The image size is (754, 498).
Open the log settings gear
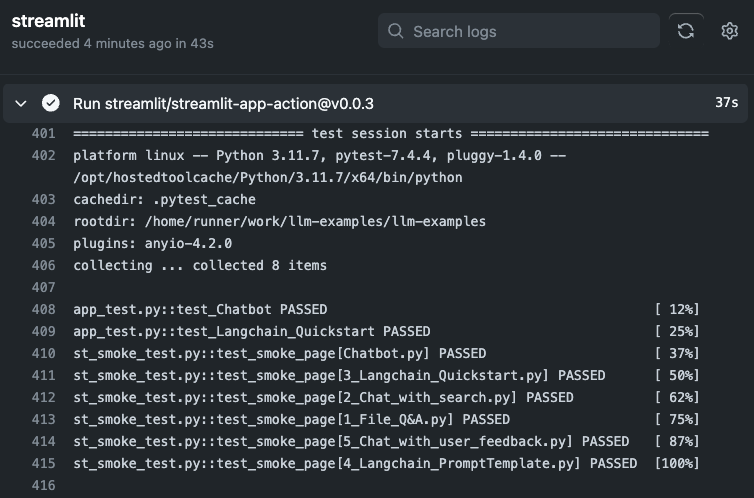(x=729, y=31)
